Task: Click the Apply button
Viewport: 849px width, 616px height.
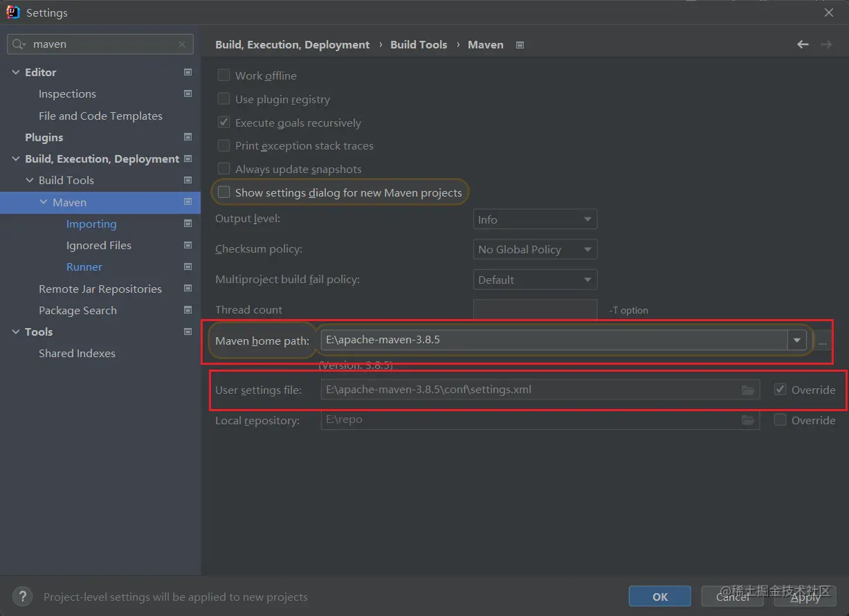Action: 805,596
